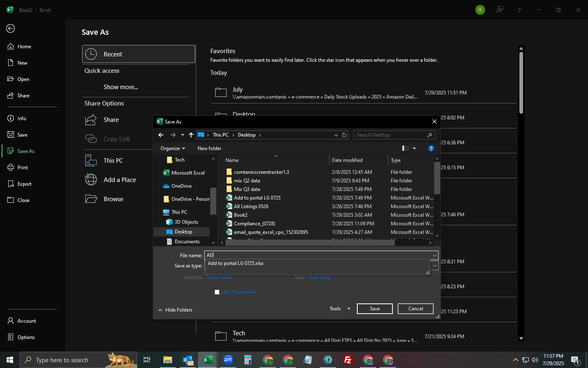Open the Info page in the sidebar
The width and height of the screenshot is (588, 368).
point(17,119)
